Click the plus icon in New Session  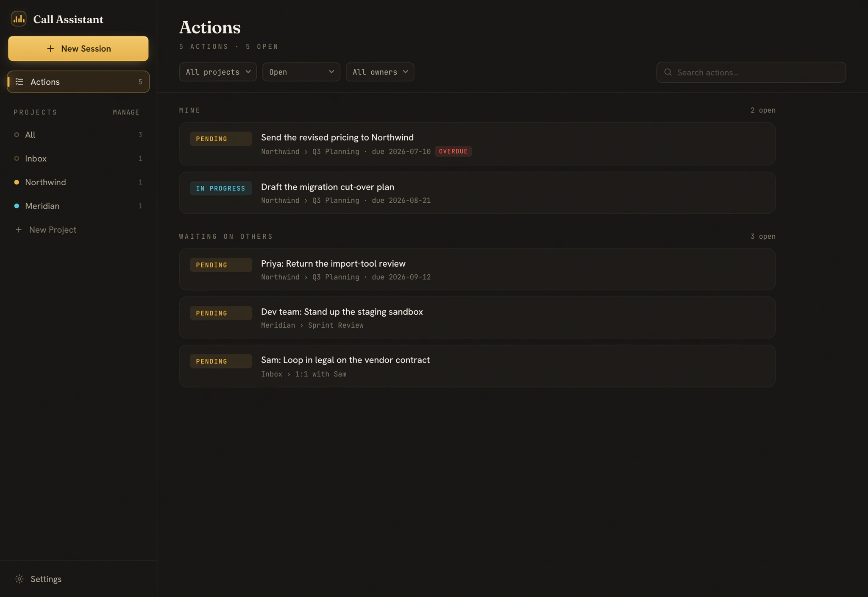click(50, 49)
